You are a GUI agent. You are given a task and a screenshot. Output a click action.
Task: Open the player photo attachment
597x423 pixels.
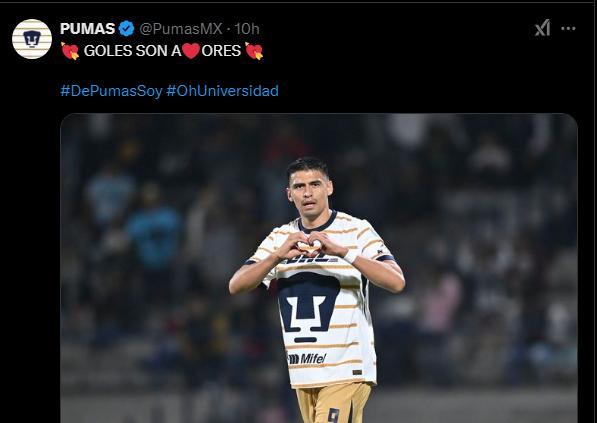pyautogui.click(x=319, y=268)
